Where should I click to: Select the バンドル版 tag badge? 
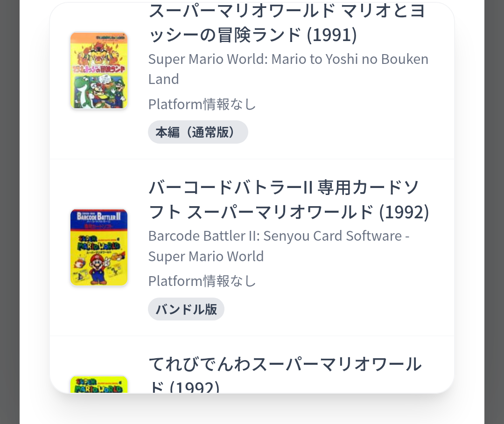[186, 309]
